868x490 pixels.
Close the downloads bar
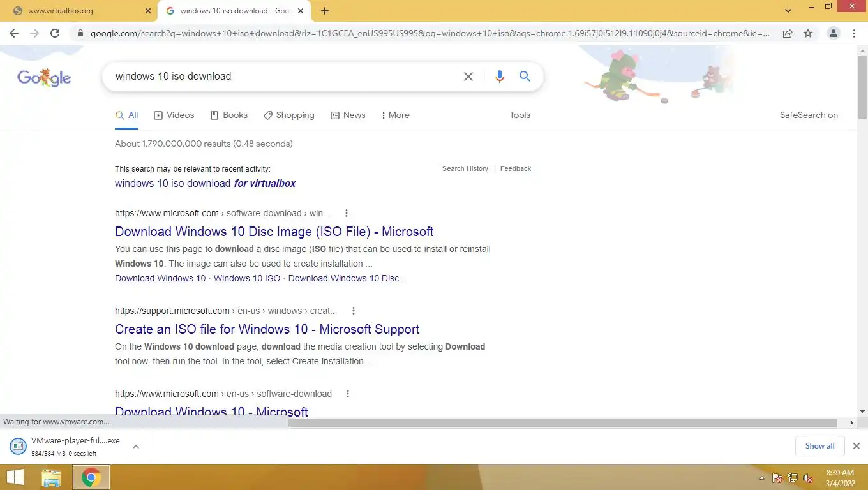point(857,446)
